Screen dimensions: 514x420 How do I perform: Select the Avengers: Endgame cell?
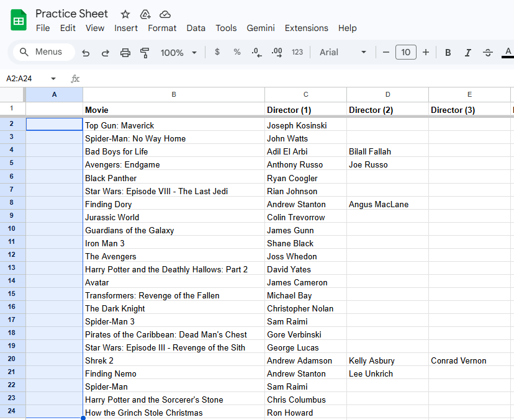174,164
